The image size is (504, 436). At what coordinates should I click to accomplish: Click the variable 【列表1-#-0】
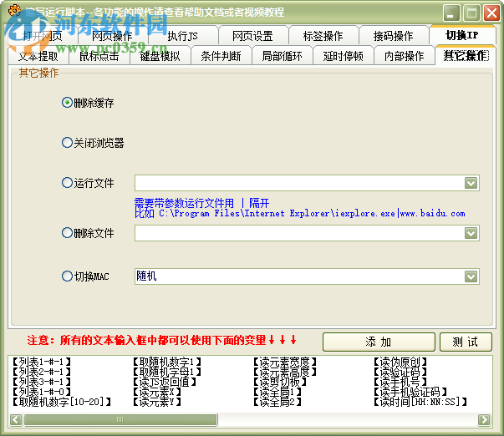(41, 392)
